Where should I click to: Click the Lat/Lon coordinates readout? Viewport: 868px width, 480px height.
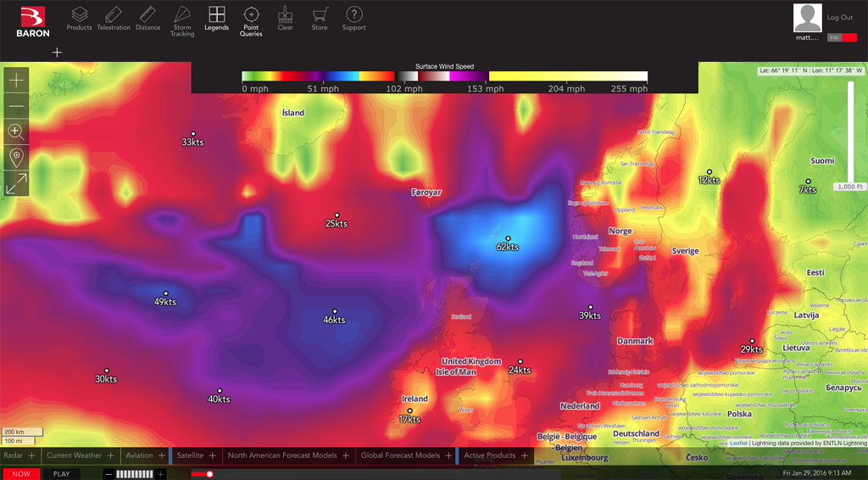(x=810, y=71)
